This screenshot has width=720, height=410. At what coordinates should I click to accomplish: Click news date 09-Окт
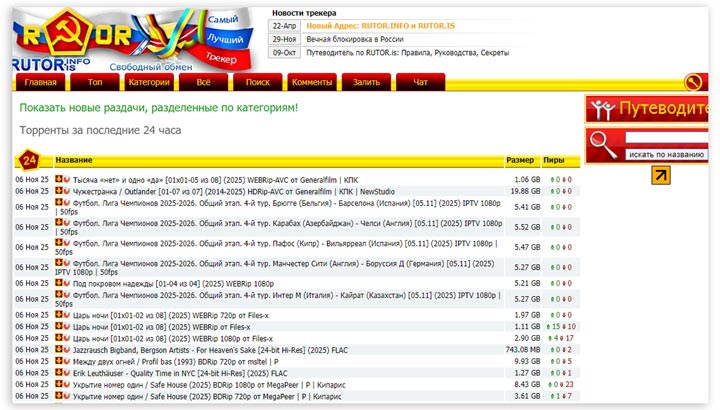284,52
